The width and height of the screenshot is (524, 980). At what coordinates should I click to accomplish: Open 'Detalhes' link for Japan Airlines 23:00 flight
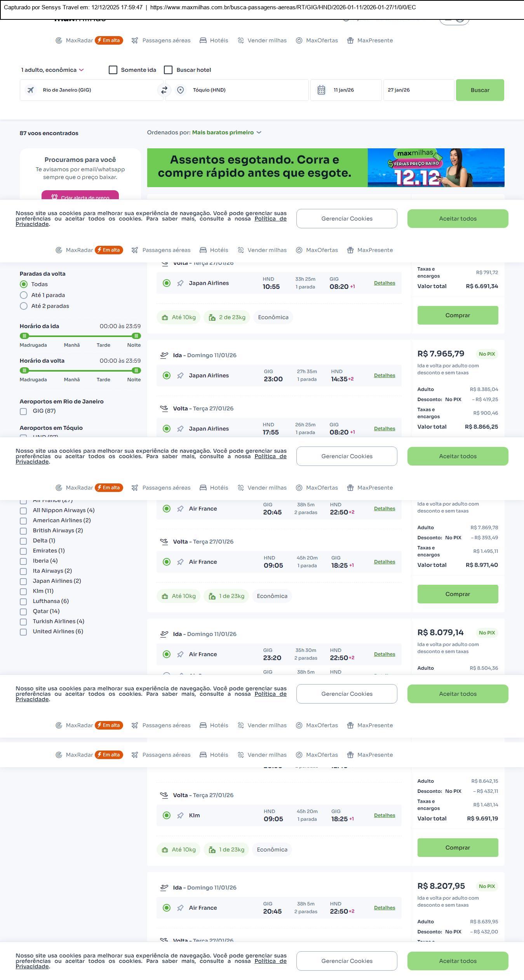[x=384, y=375]
